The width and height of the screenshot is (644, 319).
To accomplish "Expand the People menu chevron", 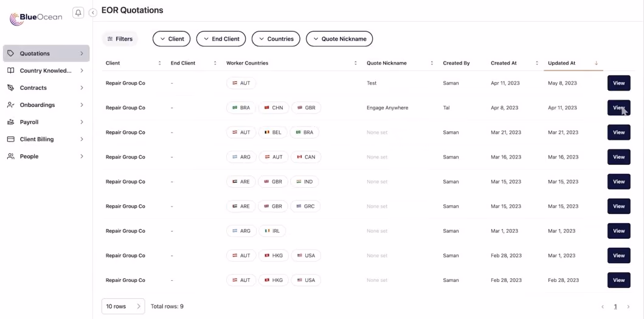I will (81, 156).
